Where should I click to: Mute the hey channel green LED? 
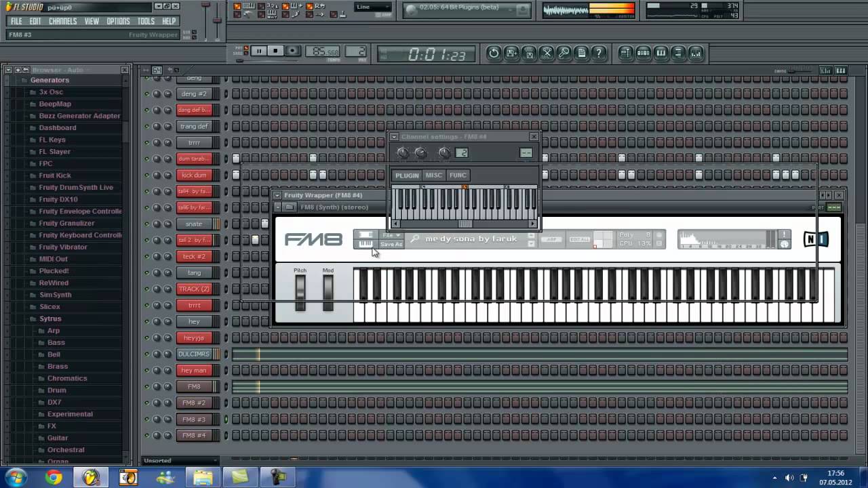pos(146,321)
